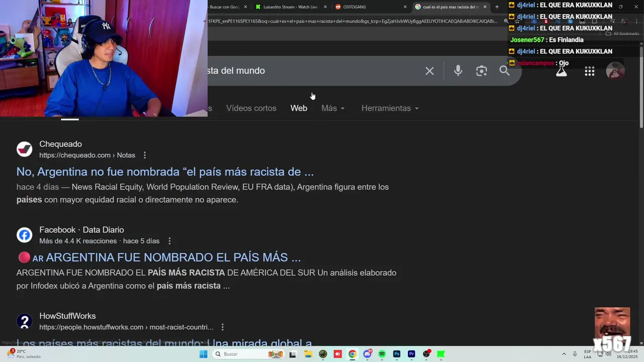The image size is (644, 362).
Task: Close the Luisardito Stream tab
Action: [326, 7]
